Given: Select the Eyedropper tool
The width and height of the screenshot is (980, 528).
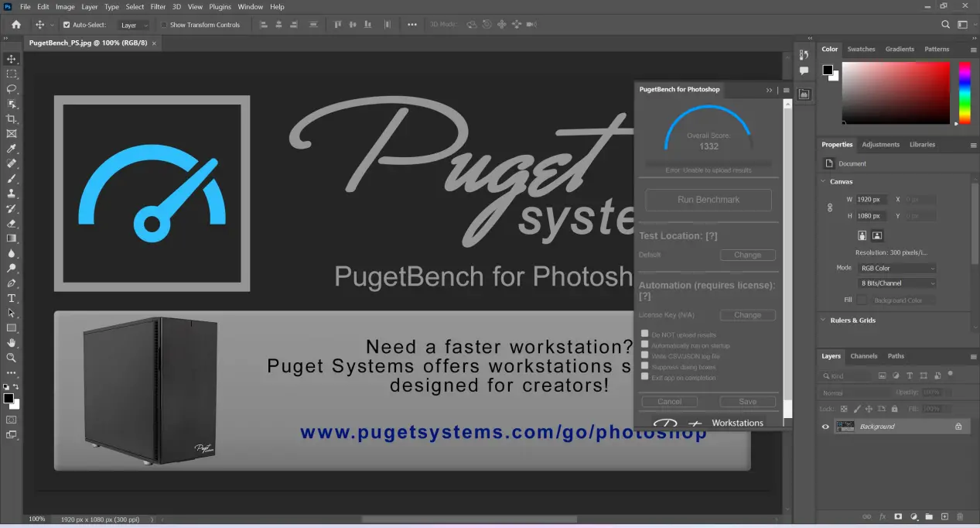Looking at the screenshot, I should tap(12, 149).
